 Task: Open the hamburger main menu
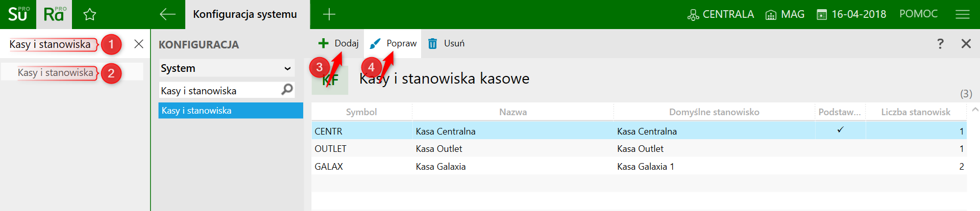962,14
